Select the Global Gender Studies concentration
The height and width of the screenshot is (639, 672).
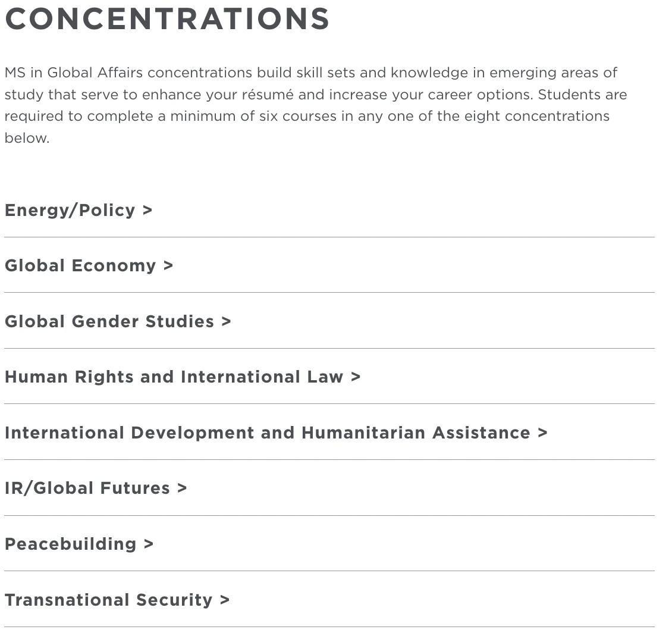109,321
